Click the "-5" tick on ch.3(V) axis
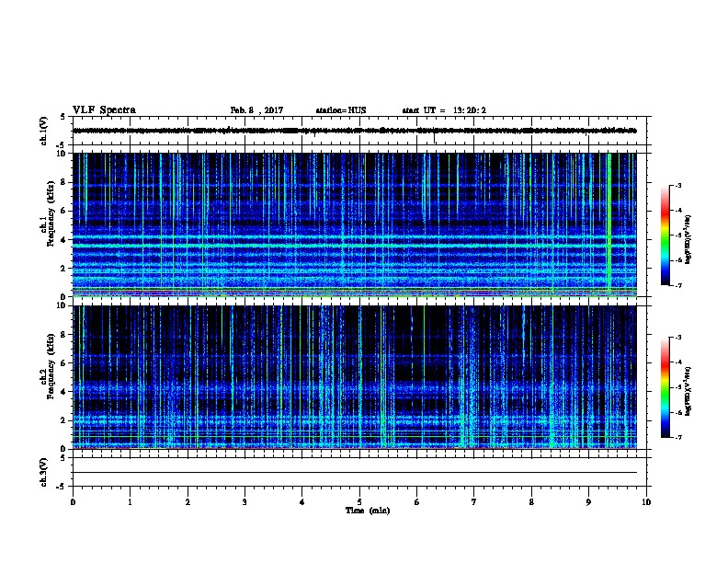The width and height of the screenshot is (728, 563). (62, 487)
